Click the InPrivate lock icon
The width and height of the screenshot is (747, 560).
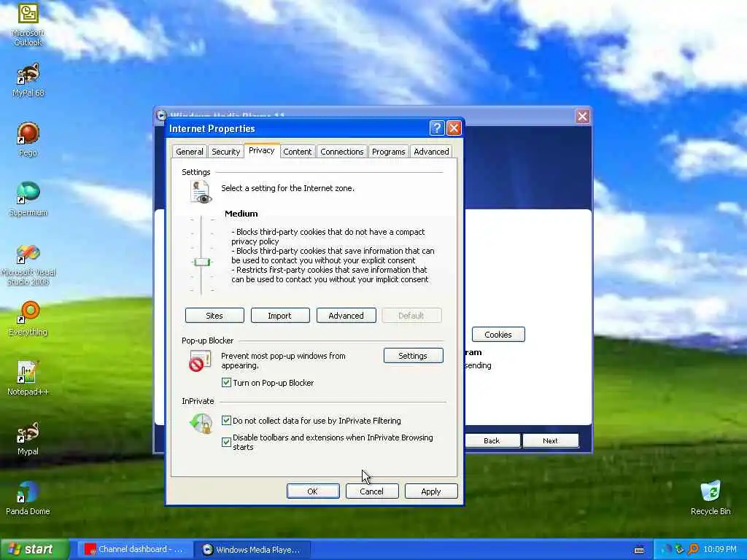(201, 424)
